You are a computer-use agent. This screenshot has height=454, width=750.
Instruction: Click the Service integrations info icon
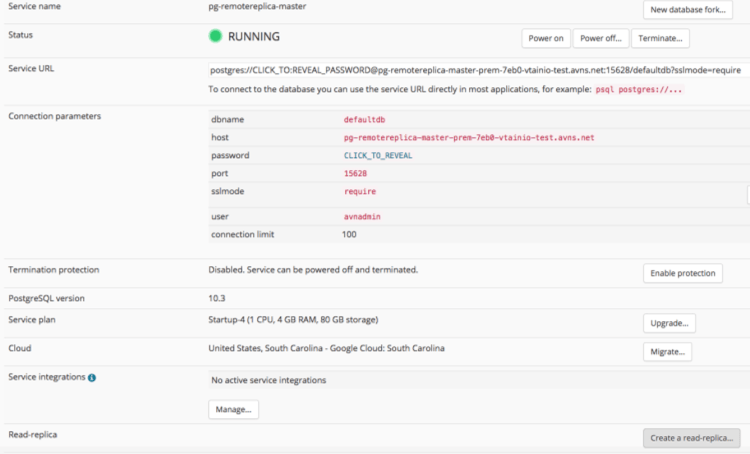(92, 377)
